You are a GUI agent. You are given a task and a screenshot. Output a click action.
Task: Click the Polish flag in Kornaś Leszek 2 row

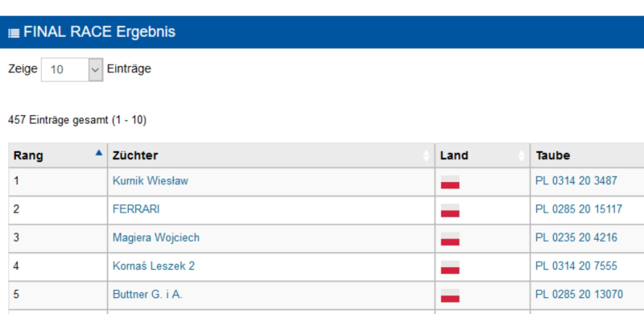(450, 266)
